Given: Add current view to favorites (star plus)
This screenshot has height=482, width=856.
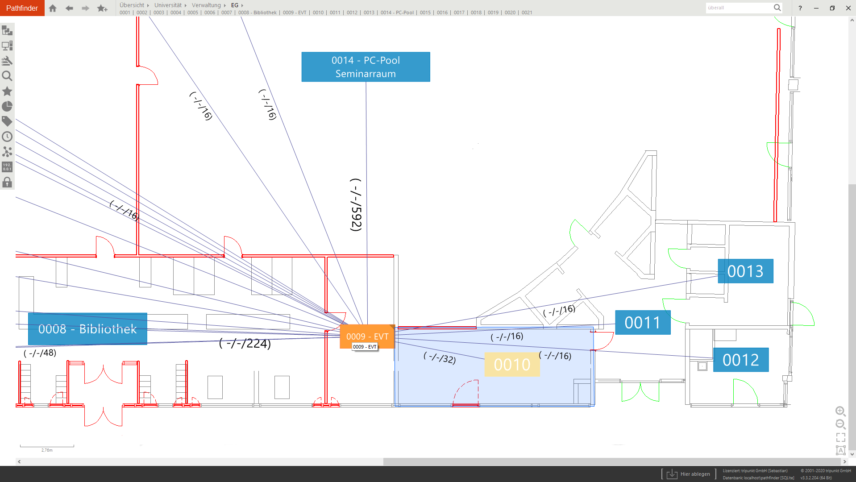Looking at the screenshot, I should (x=101, y=8).
